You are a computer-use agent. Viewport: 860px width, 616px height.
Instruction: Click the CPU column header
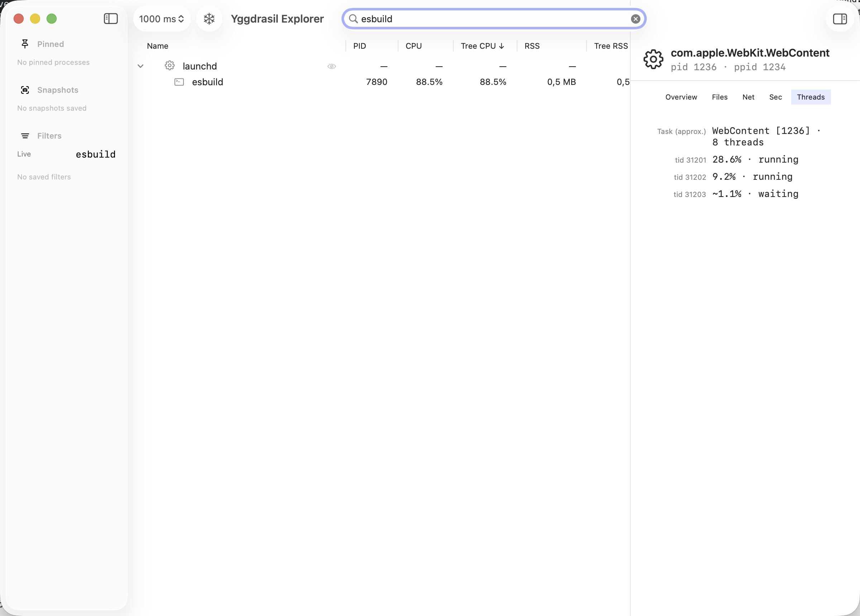pos(413,46)
